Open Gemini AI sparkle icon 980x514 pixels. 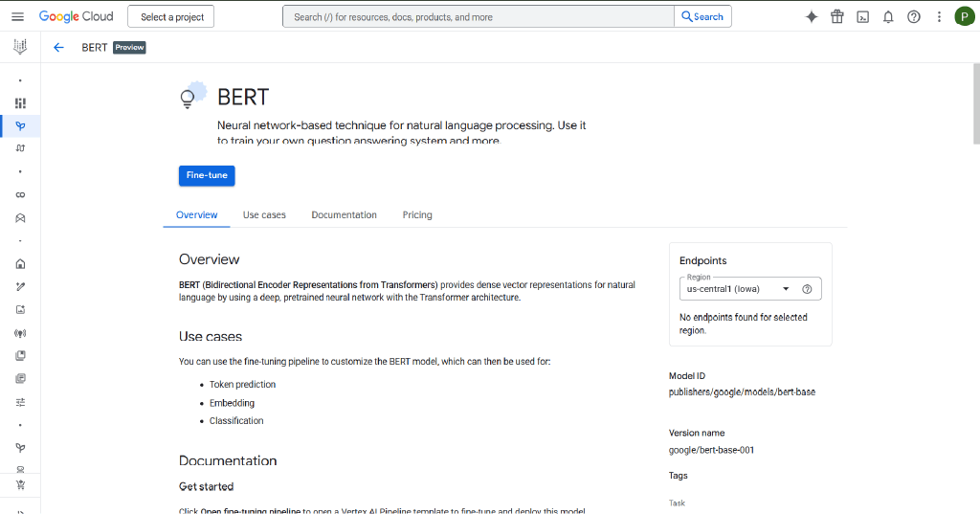(x=812, y=17)
